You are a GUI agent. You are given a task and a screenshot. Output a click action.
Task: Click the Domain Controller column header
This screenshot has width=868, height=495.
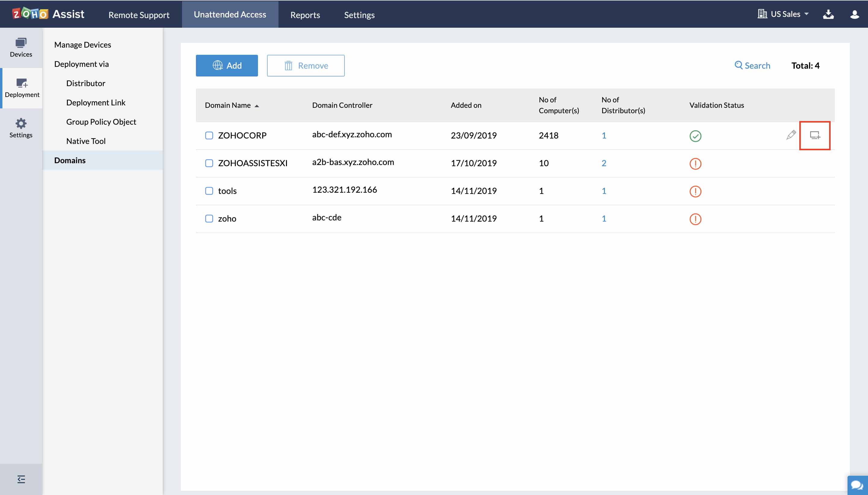(342, 105)
